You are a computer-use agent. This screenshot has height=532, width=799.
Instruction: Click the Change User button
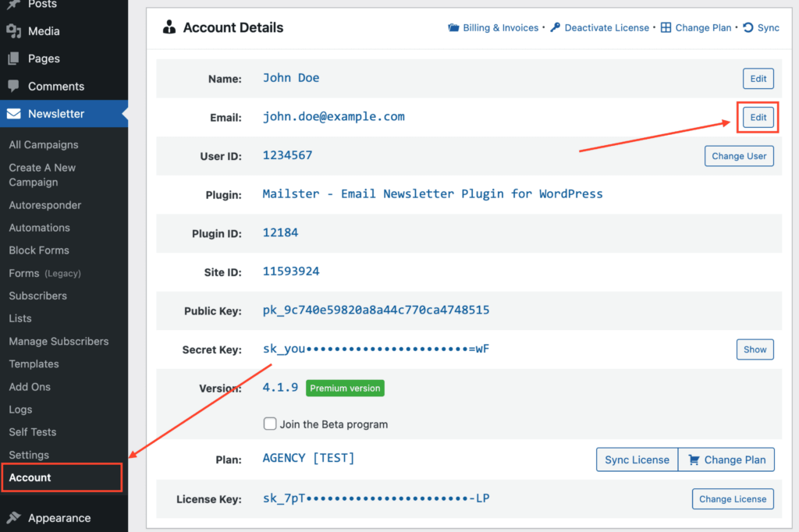click(739, 156)
